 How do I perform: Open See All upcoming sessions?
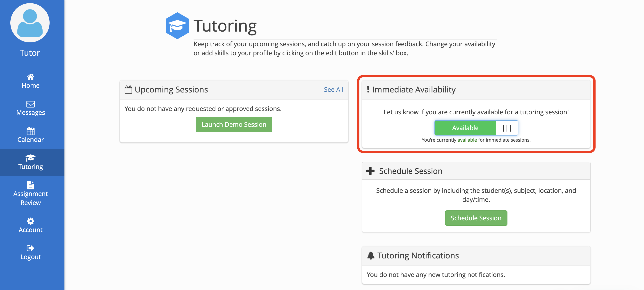(x=333, y=89)
